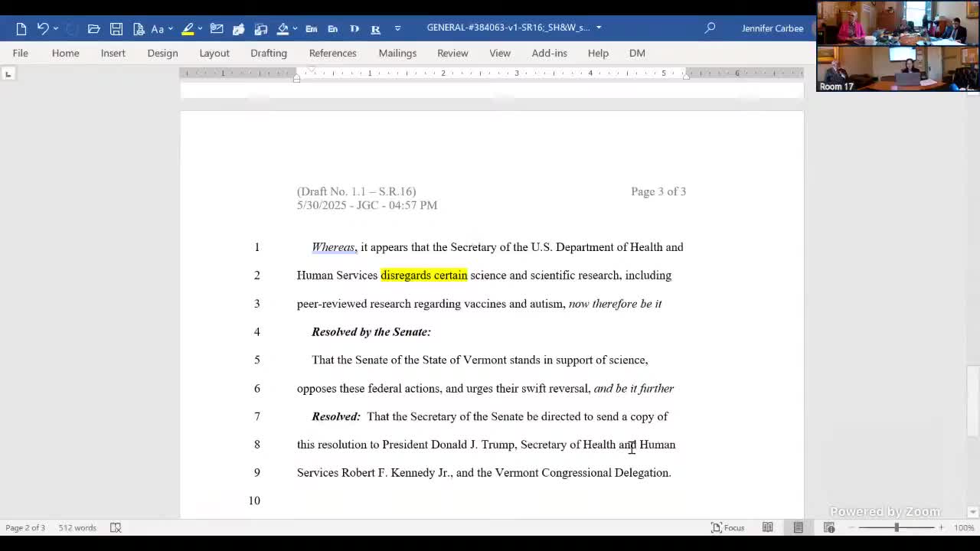Click the bold italic 'Resolved:' on line 7
Image resolution: width=980 pixels, height=551 pixels.
coord(336,416)
